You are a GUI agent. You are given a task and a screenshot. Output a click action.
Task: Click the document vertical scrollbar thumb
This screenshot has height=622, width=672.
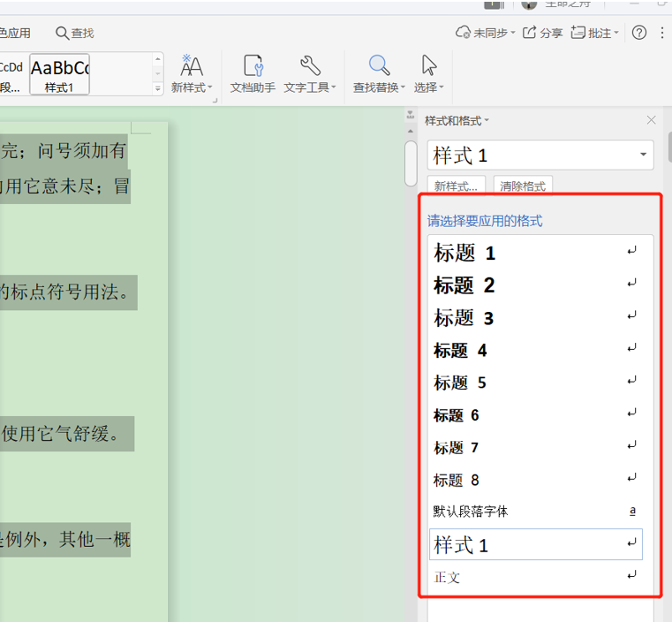pos(411,163)
